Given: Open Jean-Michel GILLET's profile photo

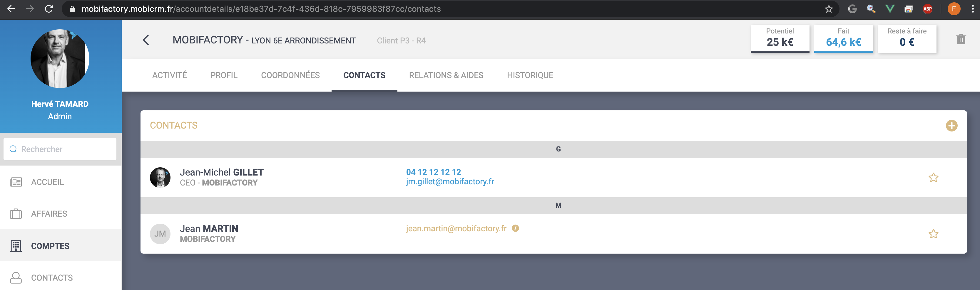Looking at the screenshot, I should pyautogui.click(x=160, y=178).
